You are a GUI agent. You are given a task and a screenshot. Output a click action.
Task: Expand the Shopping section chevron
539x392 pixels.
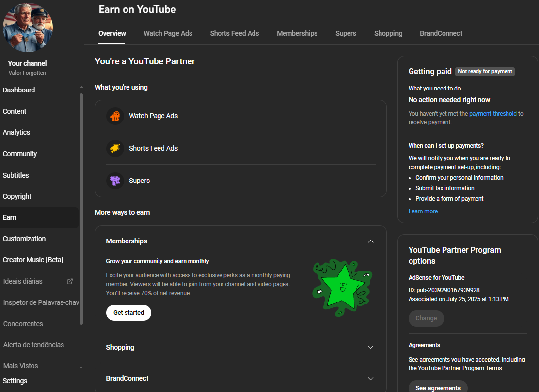tap(370, 347)
